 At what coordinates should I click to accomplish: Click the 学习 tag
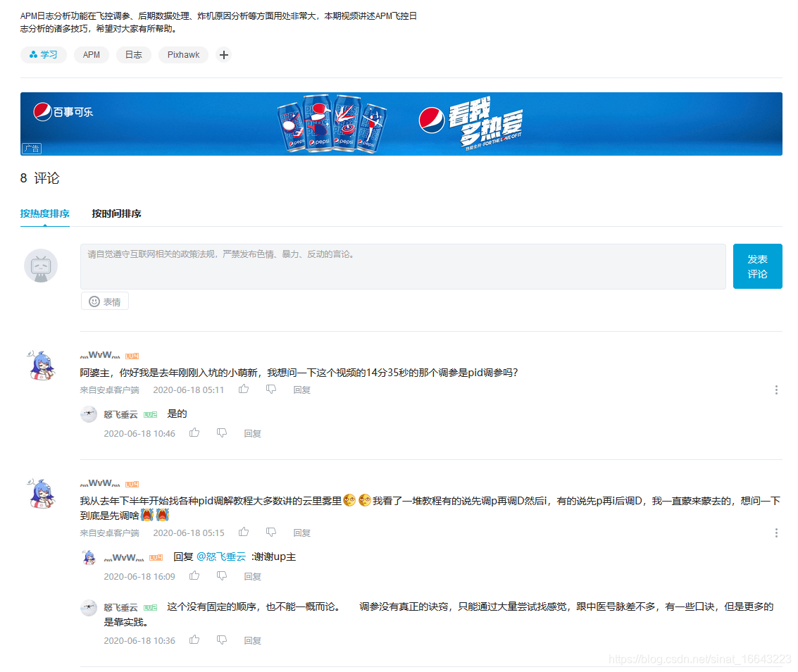43,54
